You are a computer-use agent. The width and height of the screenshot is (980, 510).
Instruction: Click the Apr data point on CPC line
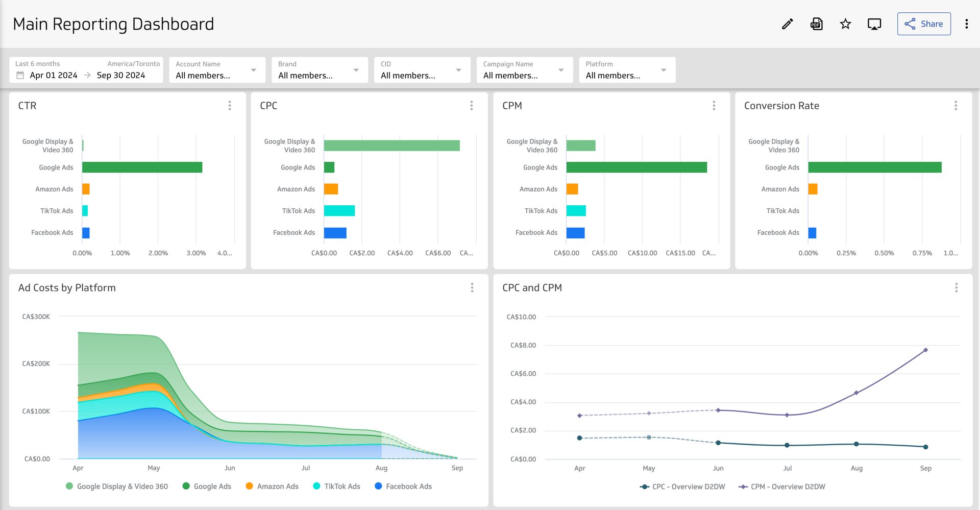(579, 438)
